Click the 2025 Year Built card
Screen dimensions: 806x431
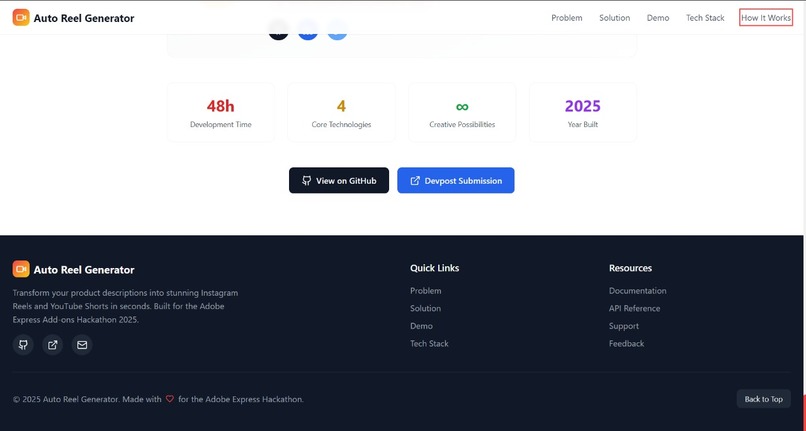pos(583,113)
